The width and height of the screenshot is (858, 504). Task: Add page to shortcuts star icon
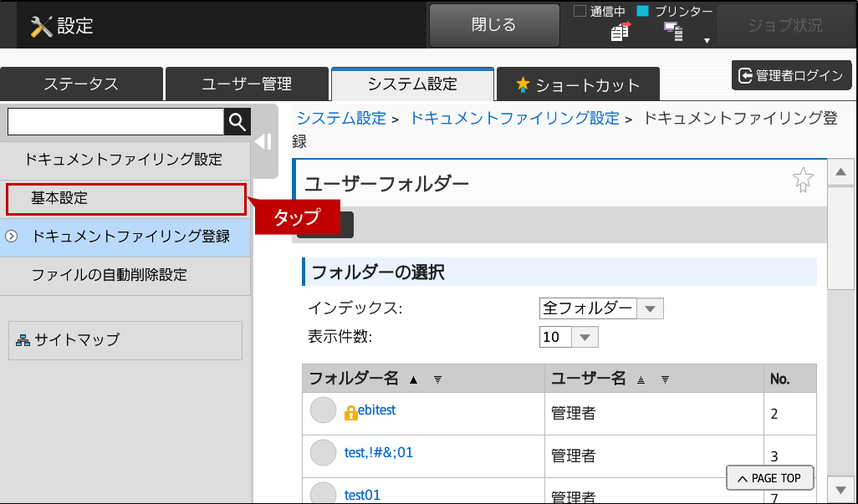coord(803,180)
